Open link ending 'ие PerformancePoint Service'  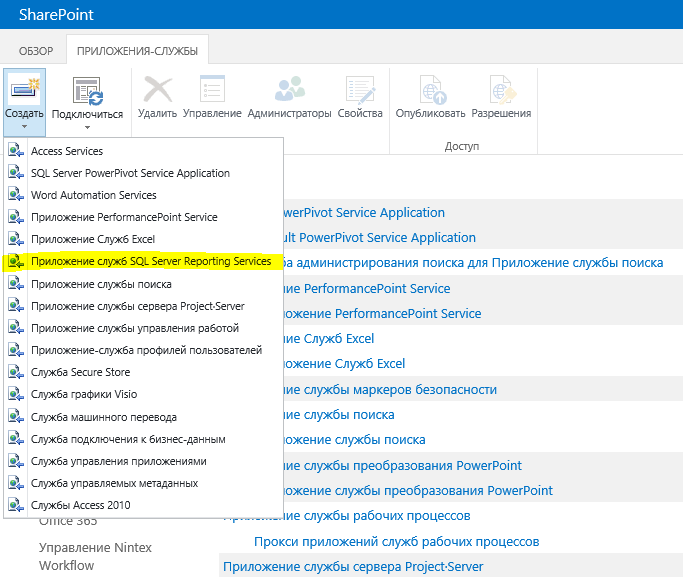[367, 289]
